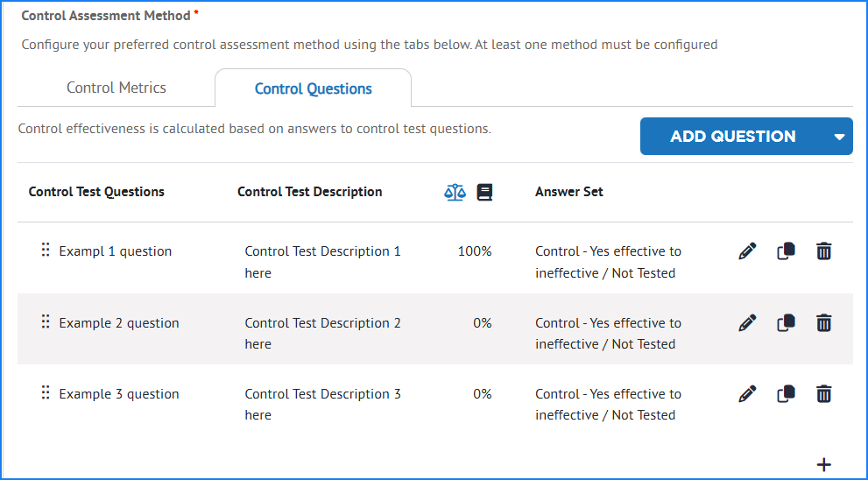The image size is (868, 480).
Task: Switch to the Control Metrics tab
Action: (x=116, y=88)
